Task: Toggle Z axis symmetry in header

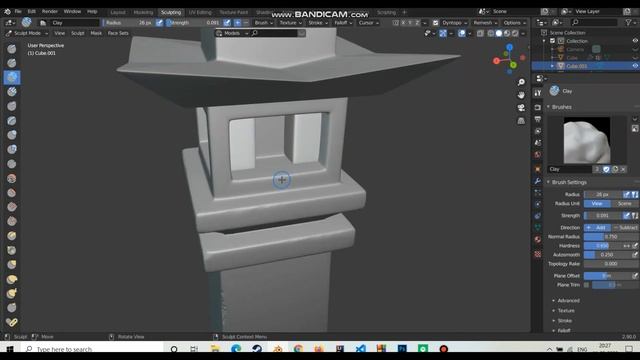Action: (417, 23)
